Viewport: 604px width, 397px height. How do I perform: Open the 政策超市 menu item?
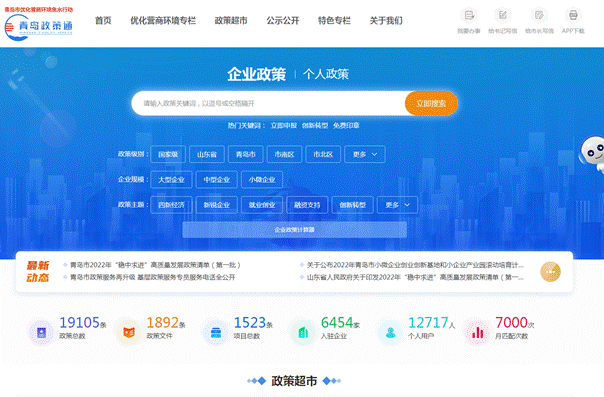tap(231, 20)
